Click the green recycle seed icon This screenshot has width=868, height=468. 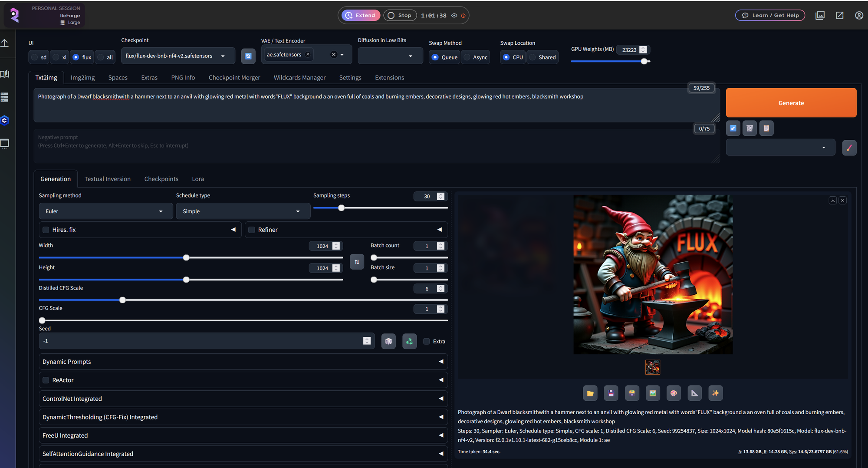tap(409, 341)
